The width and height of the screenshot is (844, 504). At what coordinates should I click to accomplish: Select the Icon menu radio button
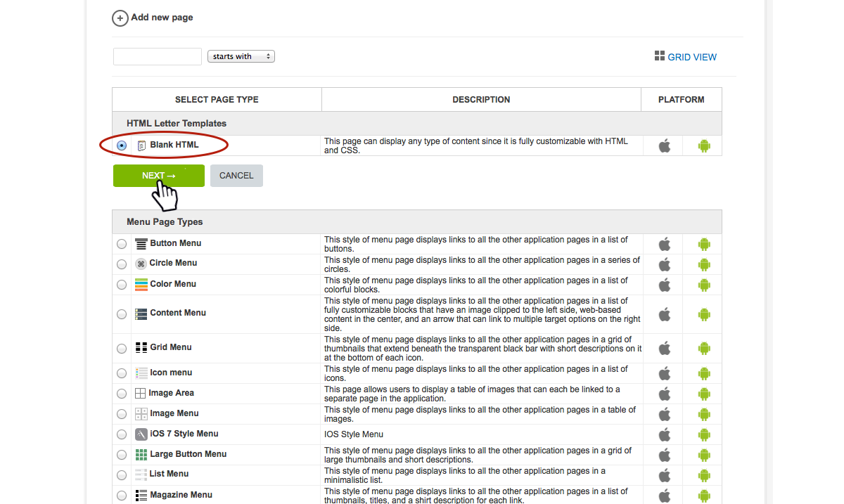pos(122,373)
